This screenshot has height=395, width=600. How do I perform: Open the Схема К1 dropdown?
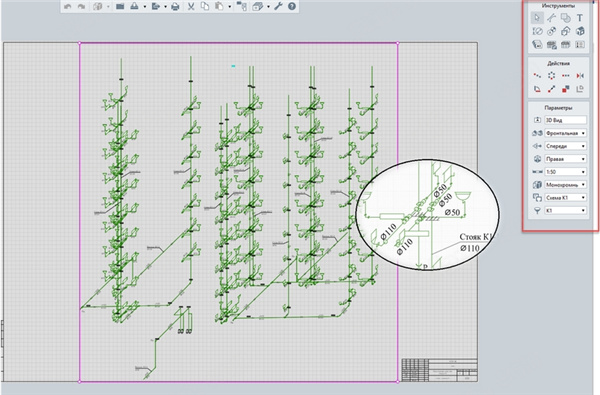point(566,198)
